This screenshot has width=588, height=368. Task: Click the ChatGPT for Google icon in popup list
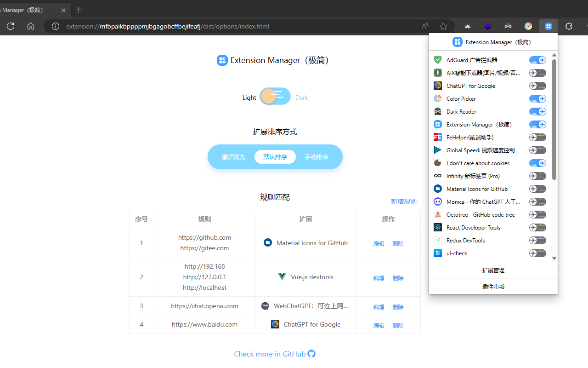click(438, 86)
